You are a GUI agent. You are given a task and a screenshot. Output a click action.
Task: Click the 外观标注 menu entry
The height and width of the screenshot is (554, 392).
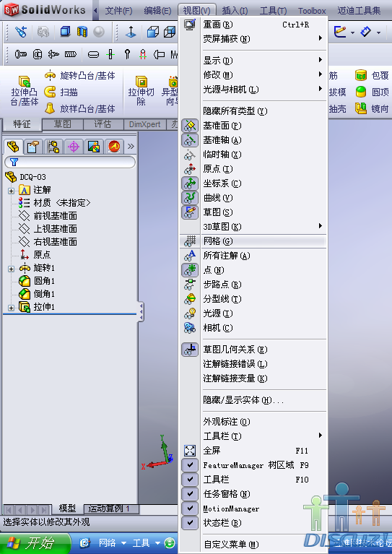pos(253,422)
